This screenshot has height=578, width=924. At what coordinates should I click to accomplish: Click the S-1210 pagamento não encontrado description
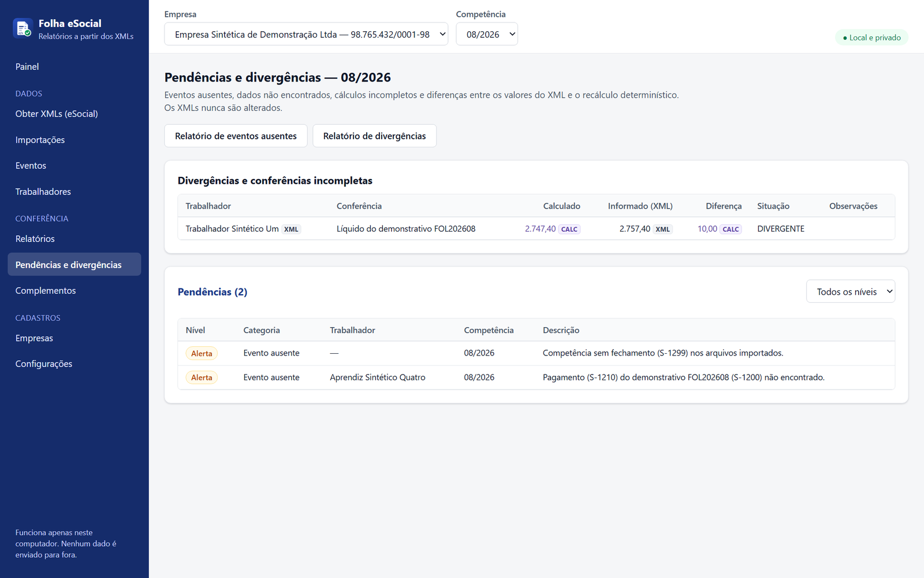tap(684, 377)
